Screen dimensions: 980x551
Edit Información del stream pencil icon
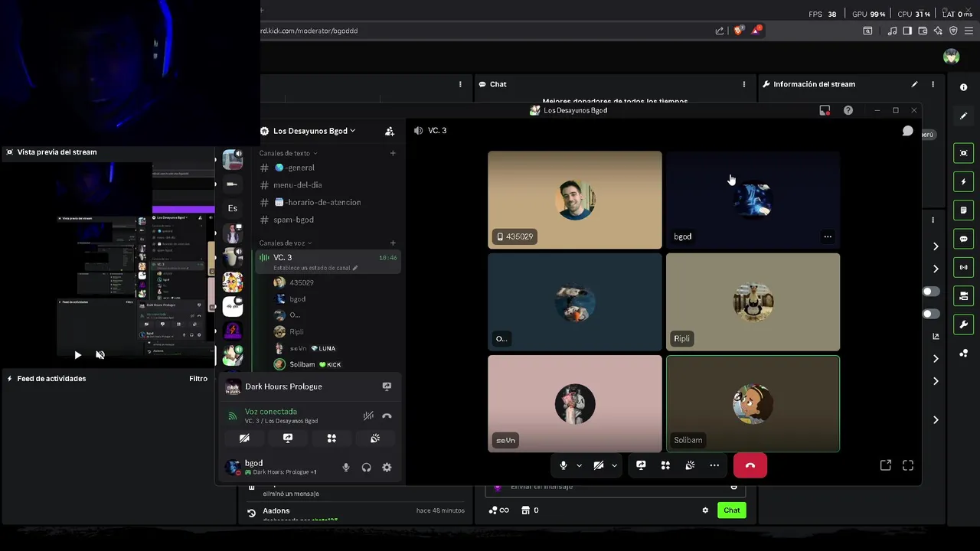(x=914, y=84)
